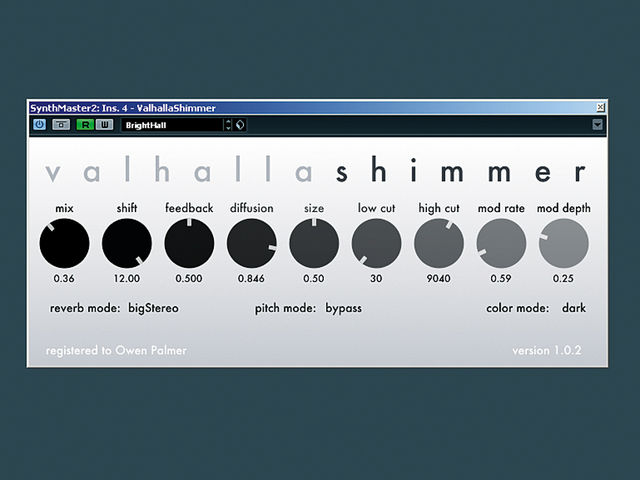Click the shift knob
Viewport: 640px width, 480px height.
127,243
